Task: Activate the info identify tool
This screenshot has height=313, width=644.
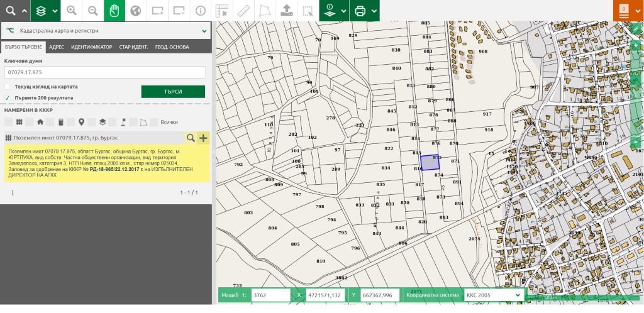Action: pos(200,11)
